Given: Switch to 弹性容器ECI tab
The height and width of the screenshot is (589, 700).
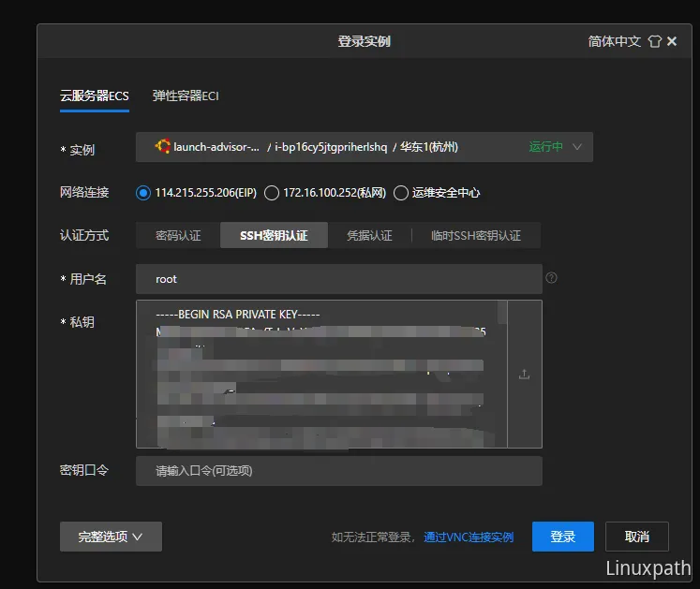Looking at the screenshot, I should pos(186,96).
